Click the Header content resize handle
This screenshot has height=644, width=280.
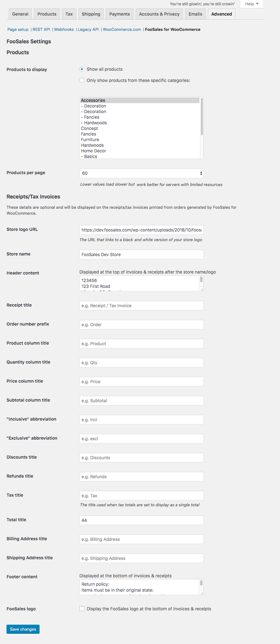[x=202, y=289]
